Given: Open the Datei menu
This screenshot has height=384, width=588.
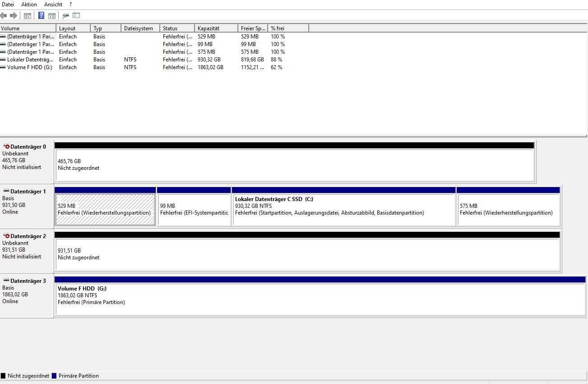Looking at the screenshot, I should pos(8,4).
